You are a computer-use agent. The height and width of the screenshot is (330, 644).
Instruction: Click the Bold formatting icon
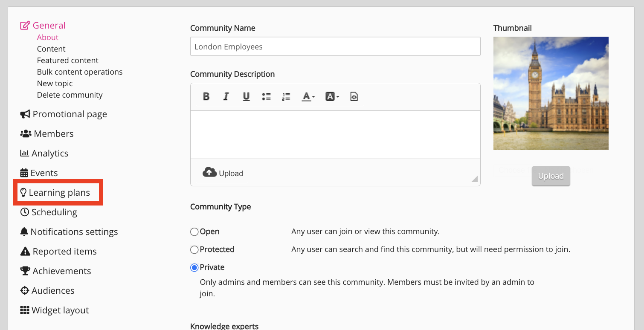pos(206,97)
